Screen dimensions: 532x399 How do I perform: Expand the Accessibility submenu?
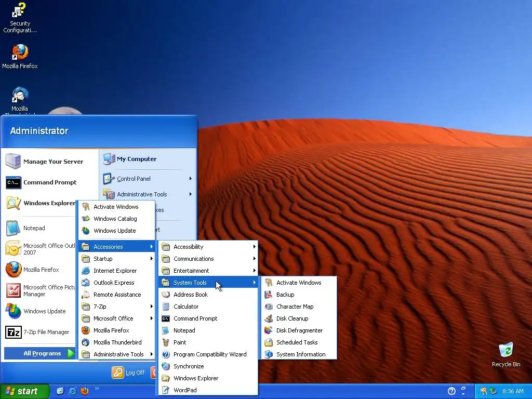click(x=208, y=247)
